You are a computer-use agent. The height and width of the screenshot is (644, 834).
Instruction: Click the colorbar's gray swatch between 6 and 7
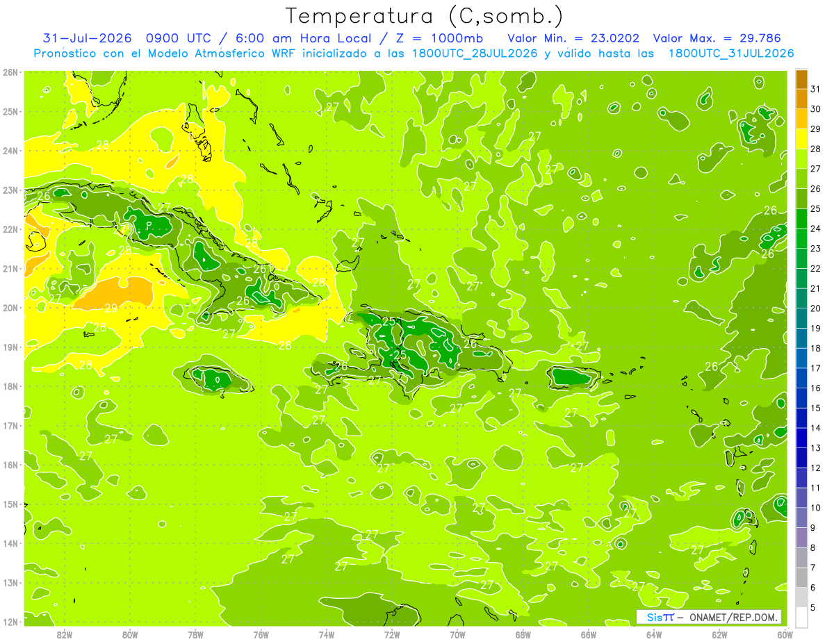[x=801, y=577]
